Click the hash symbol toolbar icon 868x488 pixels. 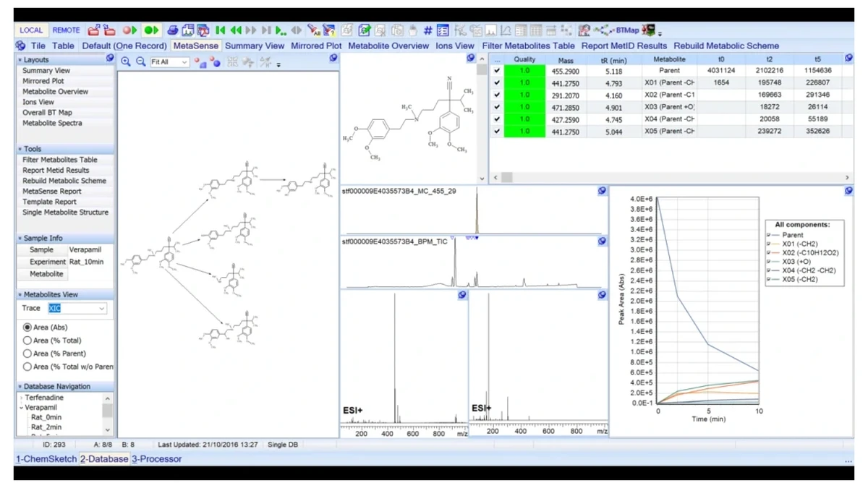click(427, 30)
